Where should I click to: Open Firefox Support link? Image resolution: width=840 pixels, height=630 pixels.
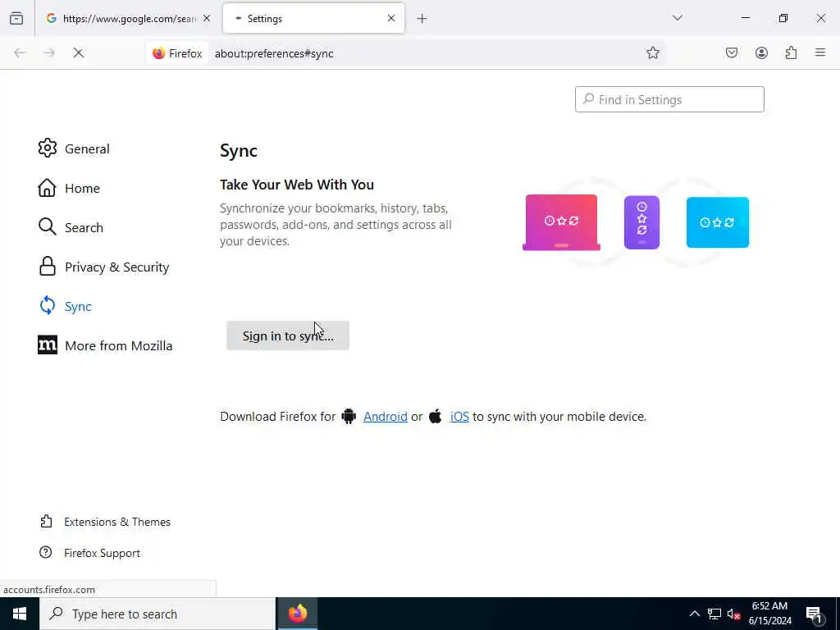tap(89, 552)
